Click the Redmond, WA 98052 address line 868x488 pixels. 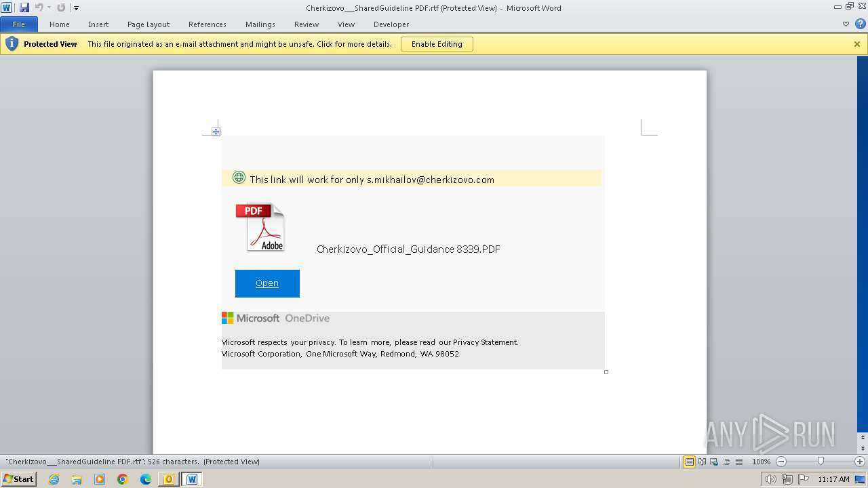[x=340, y=354]
